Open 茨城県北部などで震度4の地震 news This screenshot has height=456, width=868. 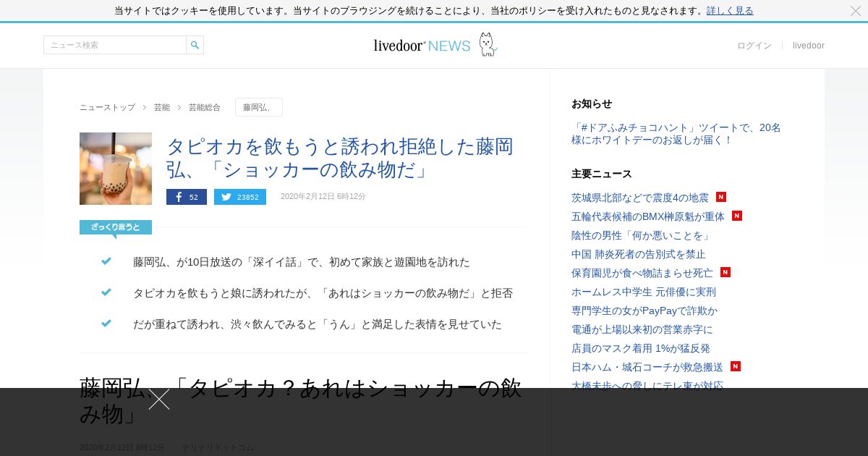tap(640, 198)
